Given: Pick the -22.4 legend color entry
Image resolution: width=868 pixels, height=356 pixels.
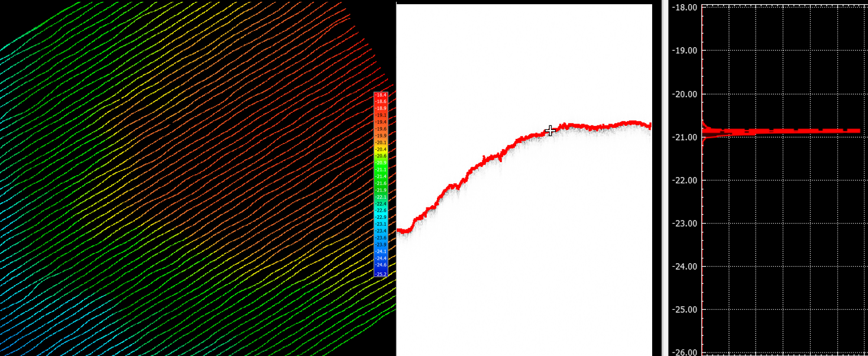Looking at the screenshot, I should pos(381,203).
